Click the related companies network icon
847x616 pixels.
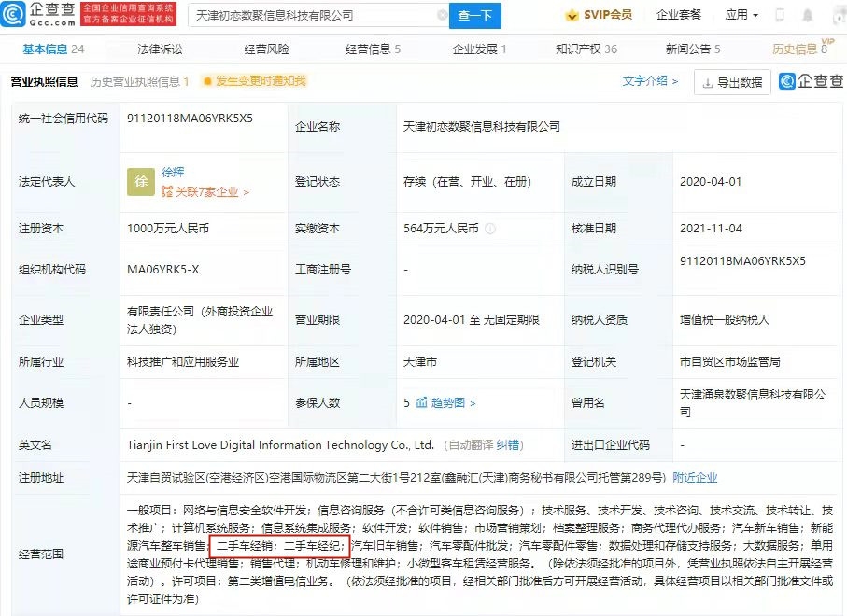pyautogui.click(x=167, y=191)
